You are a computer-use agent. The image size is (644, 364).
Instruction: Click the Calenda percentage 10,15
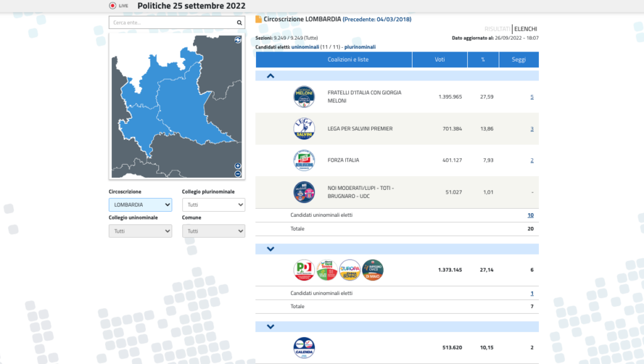point(487,347)
